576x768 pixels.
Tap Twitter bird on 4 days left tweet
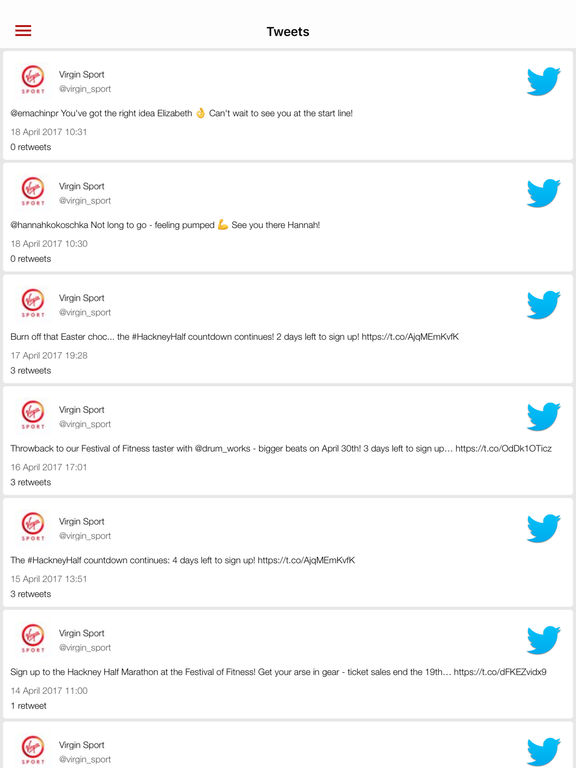pyautogui.click(x=543, y=528)
